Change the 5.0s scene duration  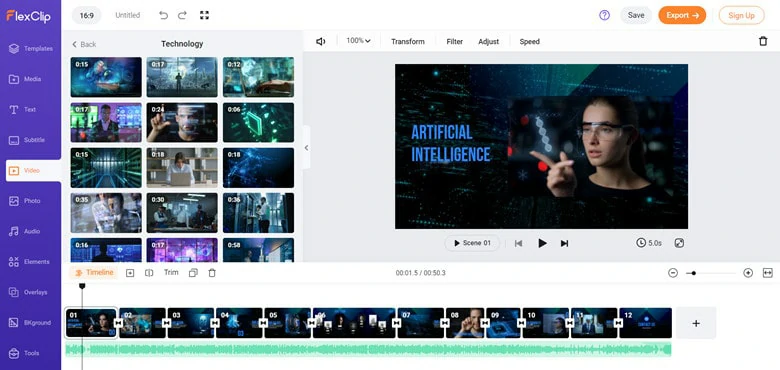[x=649, y=243]
